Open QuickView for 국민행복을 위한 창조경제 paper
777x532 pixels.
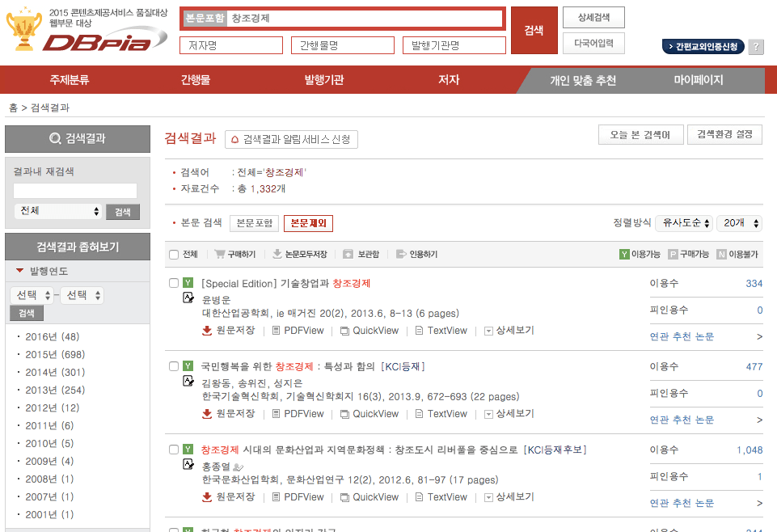pyautogui.click(x=369, y=414)
